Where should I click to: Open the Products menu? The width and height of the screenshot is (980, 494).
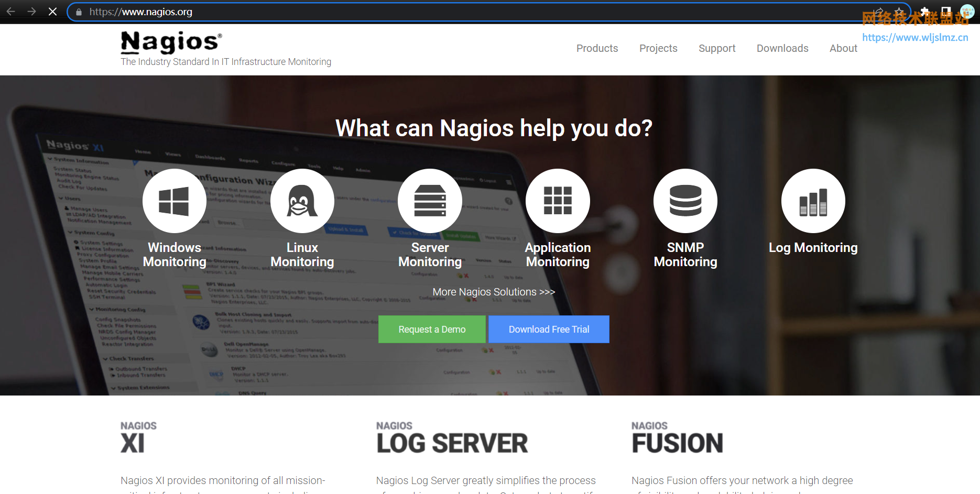597,48
